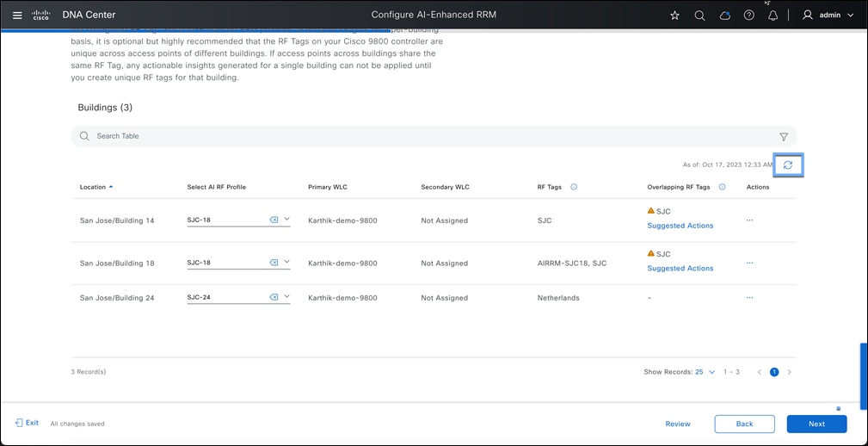Image resolution: width=868 pixels, height=446 pixels.
Task: Click the Secondary WLC column header
Action: coord(445,187)
